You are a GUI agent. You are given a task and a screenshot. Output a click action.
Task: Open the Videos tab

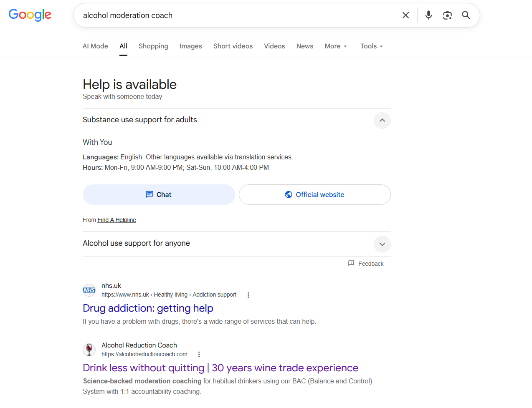(274, 46)
